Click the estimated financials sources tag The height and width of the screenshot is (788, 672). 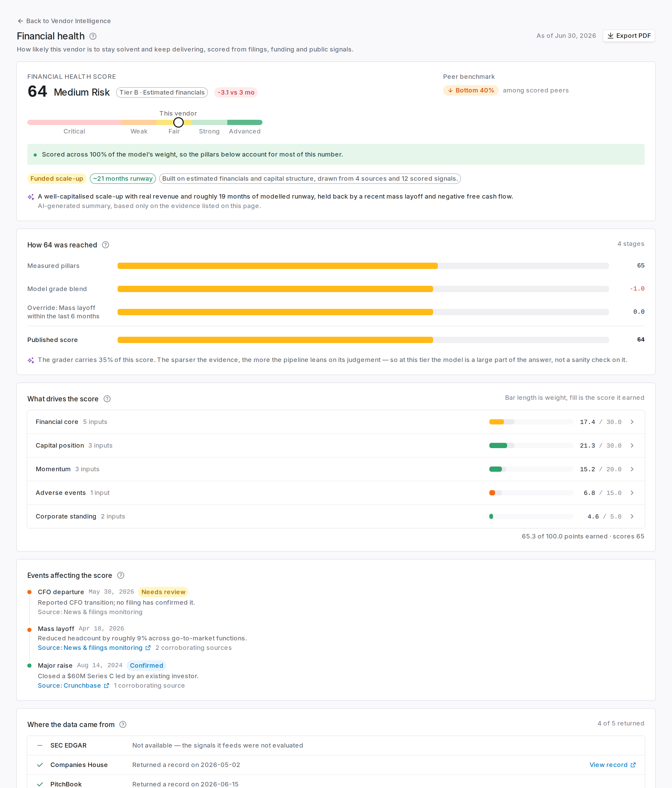(310, 179)
